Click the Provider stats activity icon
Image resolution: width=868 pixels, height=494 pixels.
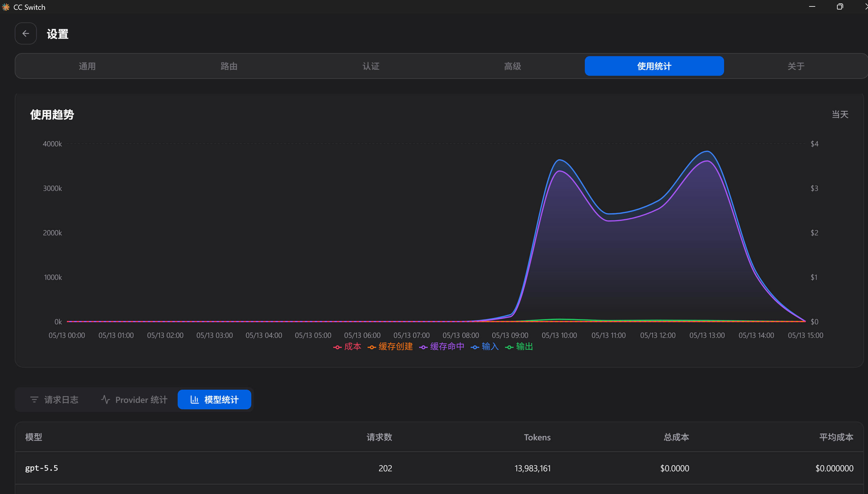pos(106,400)
